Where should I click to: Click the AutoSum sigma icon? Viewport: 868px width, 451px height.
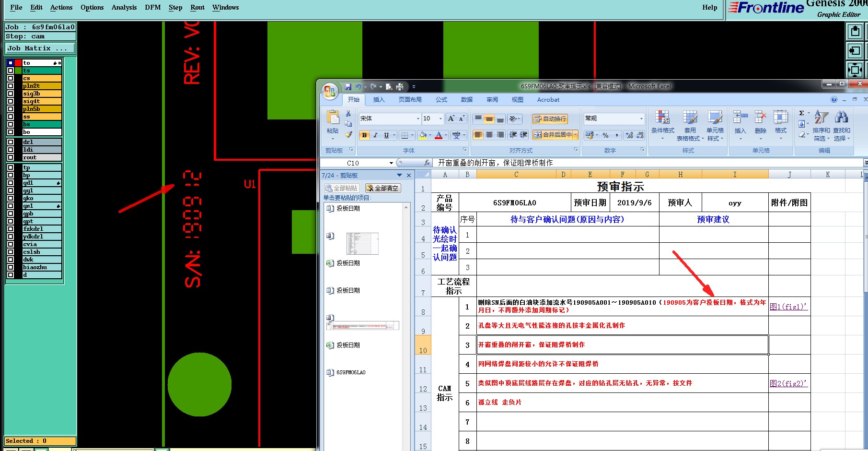pyautogui.click(x=801, y=113)
